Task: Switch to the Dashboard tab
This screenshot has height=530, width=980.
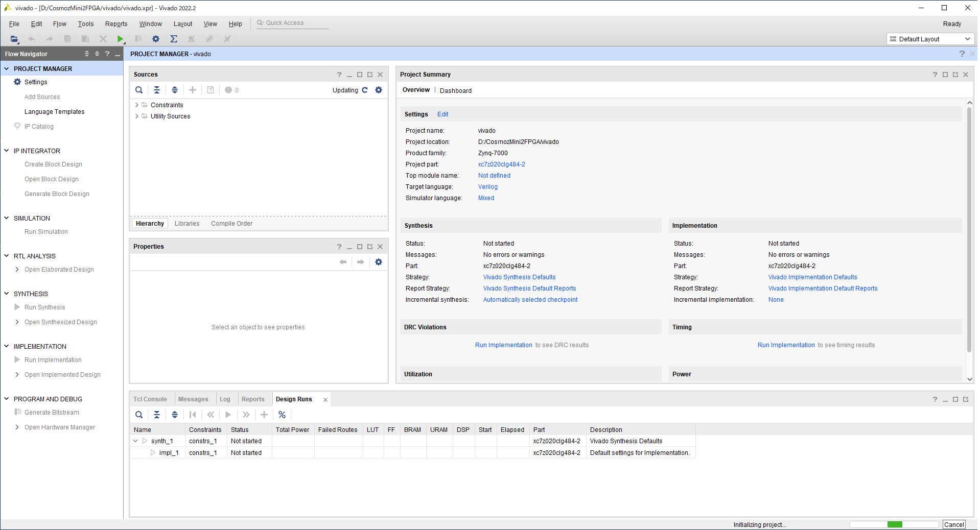Action: pyautogui.click(x=455, y=91)
